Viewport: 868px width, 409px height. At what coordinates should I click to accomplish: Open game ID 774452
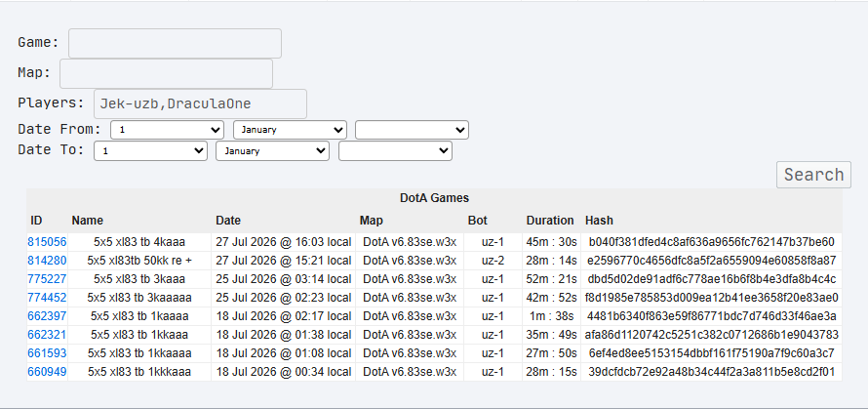tap(47, 298)
